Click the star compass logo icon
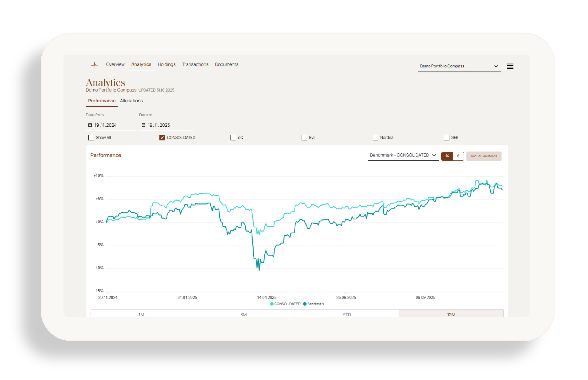The height and width of the screenshot is (380, 588). coord(94,65)
